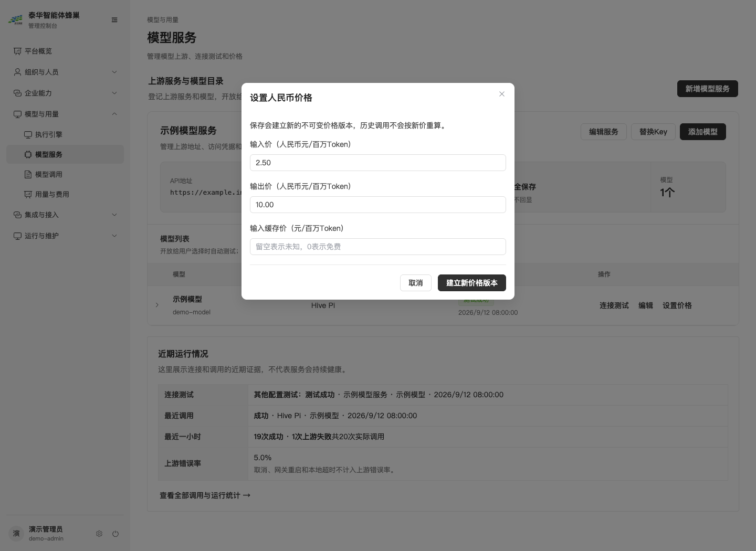Click the 添加模型 button
Screen dimensions: 756x551
[x=703, y=132]
